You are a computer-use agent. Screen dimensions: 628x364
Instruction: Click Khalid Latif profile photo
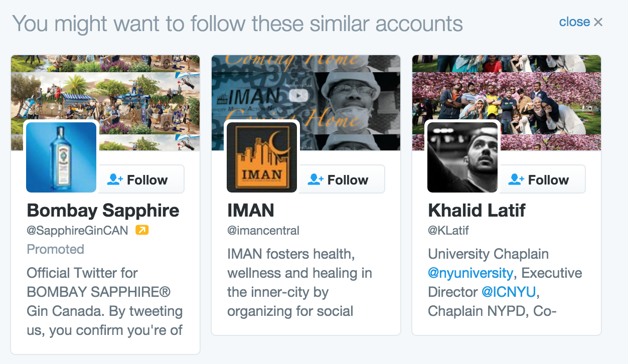(462, 157)
